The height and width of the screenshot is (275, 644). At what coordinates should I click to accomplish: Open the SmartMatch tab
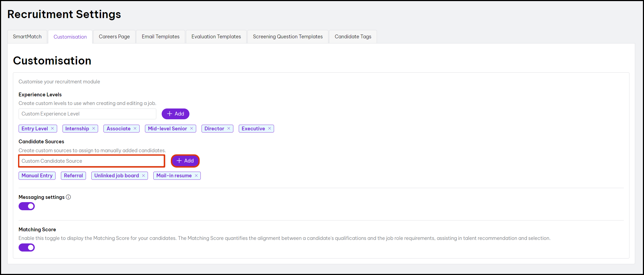point(27,37)
